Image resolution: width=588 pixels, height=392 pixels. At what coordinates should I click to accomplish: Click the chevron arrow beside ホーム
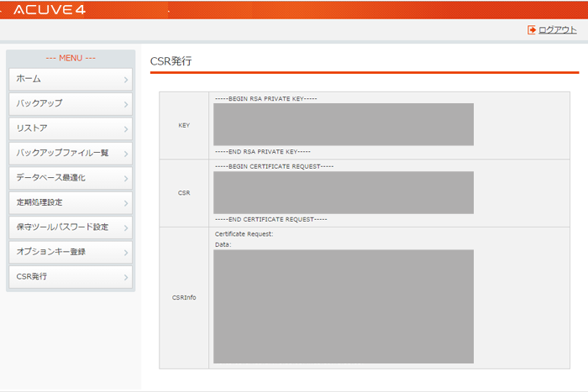click(126, 80)
